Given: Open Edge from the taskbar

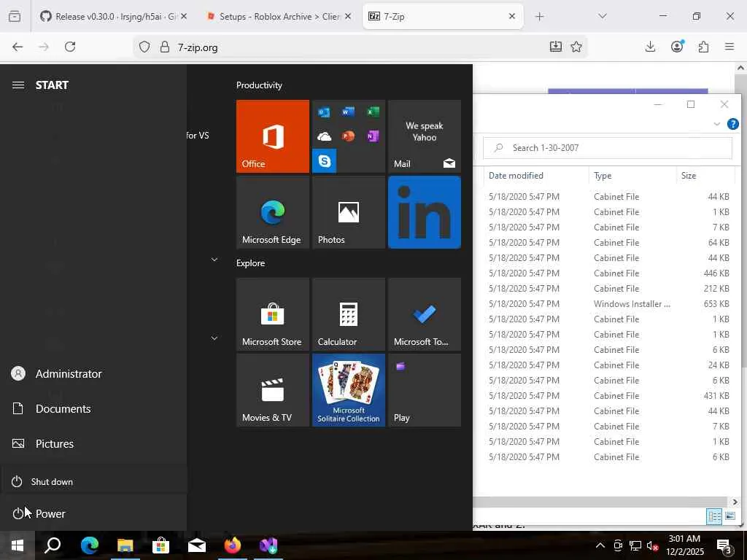Looking at the screenshot, I should 89,545.
